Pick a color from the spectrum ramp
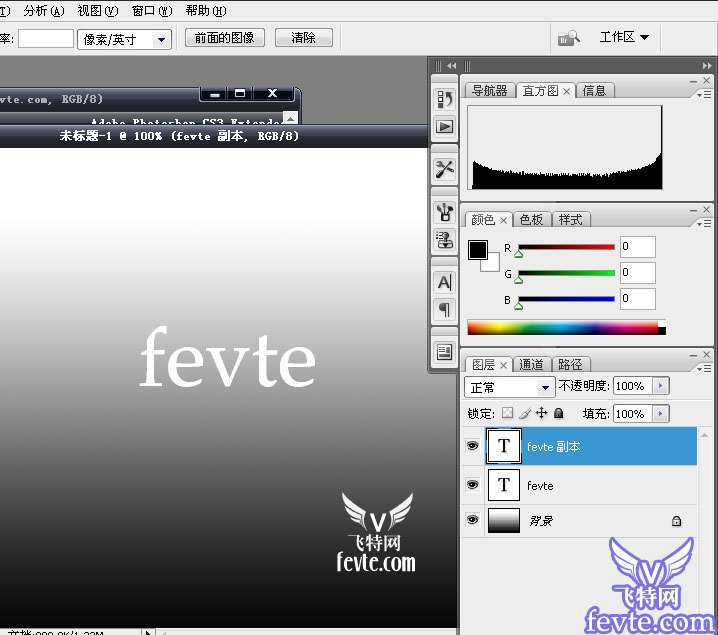 [x=566, y=328]
